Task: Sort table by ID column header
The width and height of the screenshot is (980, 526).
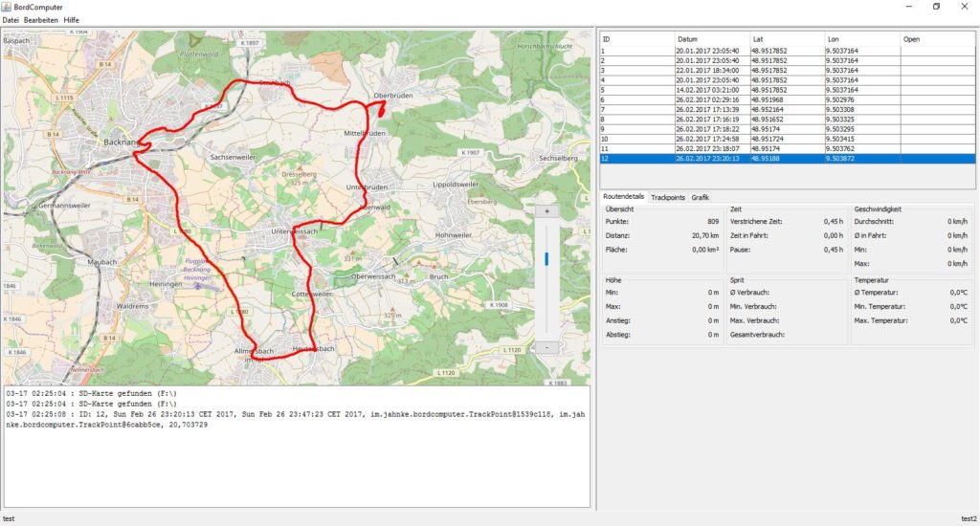Action: click(636, 38)
